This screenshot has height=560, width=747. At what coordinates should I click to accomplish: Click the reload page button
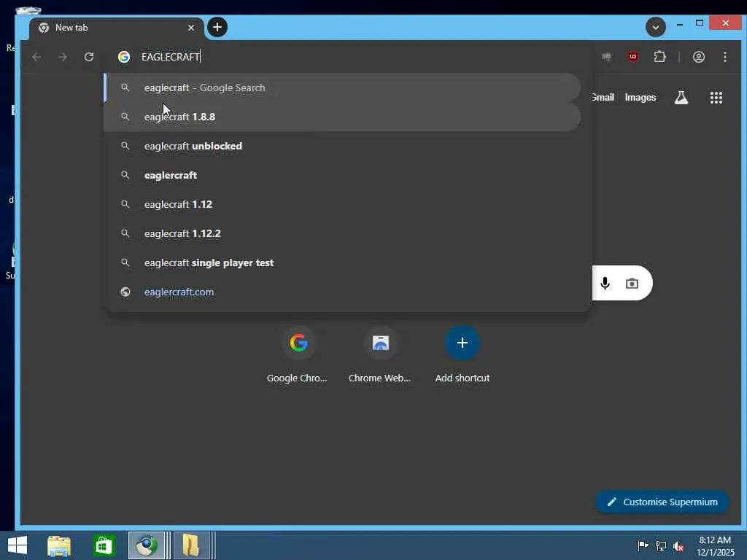point(88,57)
